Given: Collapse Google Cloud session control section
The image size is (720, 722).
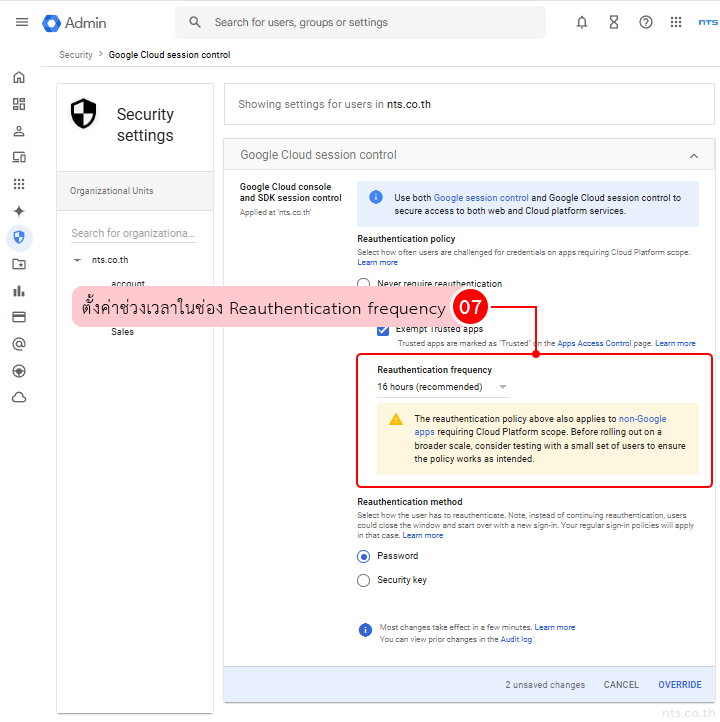Looking at the screenshot, I should pos(694,156).
